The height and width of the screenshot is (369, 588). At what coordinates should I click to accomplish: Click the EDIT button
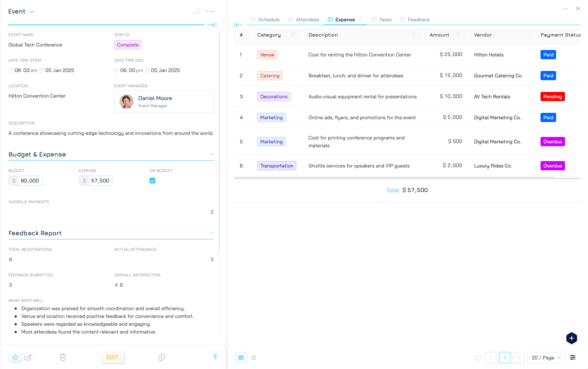click(x=112, y=357)
